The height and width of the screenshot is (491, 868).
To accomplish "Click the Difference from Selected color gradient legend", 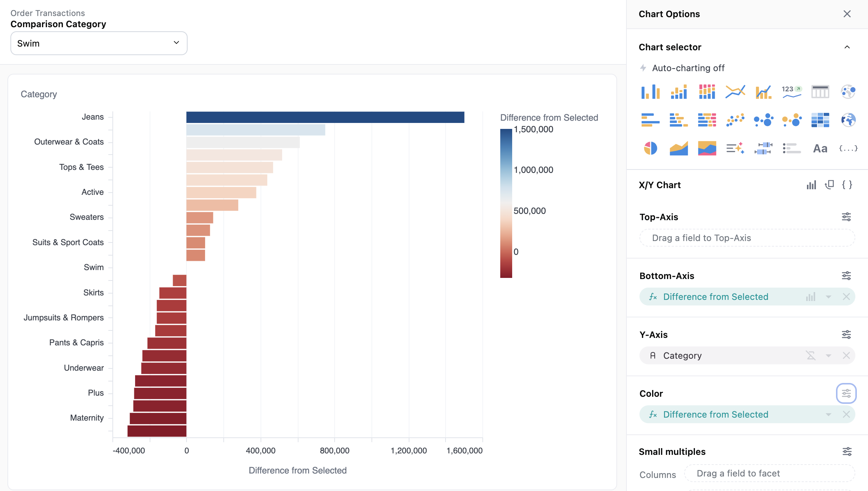I will point(506,203).
